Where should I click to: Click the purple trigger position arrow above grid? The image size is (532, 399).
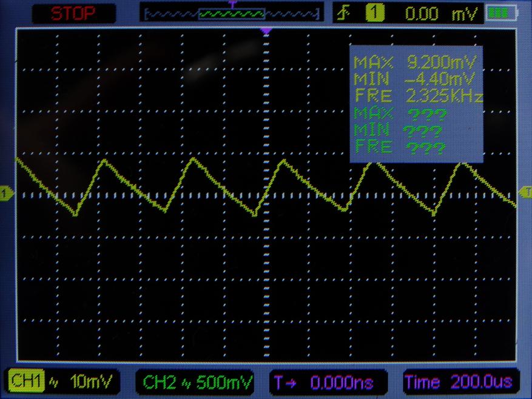pos(265,30)
